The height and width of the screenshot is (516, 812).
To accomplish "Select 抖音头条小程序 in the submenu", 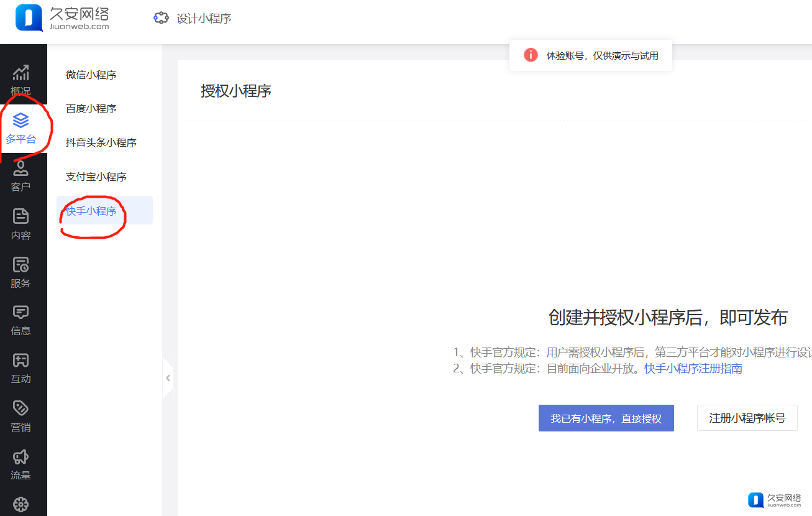I will [101, 142].
